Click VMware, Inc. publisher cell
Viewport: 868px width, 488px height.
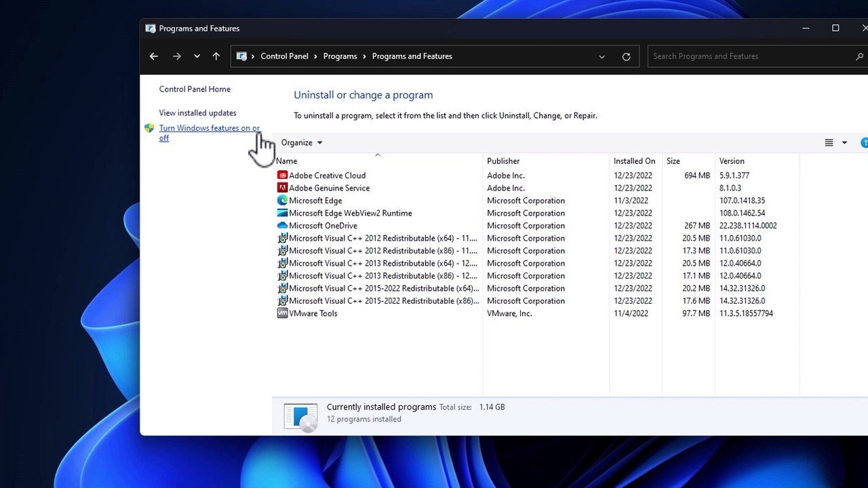click(x=509, y=313)
